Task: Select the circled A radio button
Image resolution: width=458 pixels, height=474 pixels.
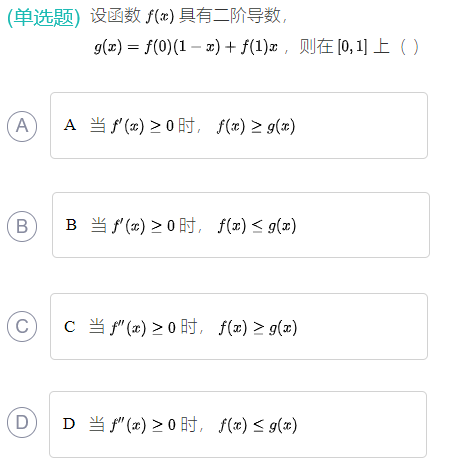Action: [22, 126]
